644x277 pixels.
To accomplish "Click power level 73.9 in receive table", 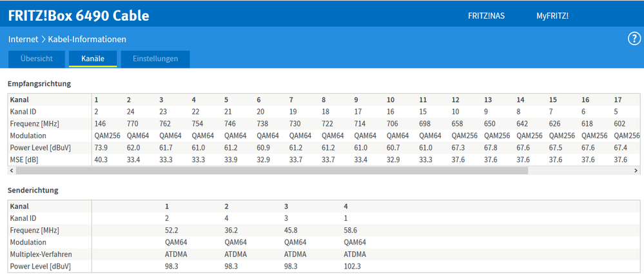I will pos(101,148).
